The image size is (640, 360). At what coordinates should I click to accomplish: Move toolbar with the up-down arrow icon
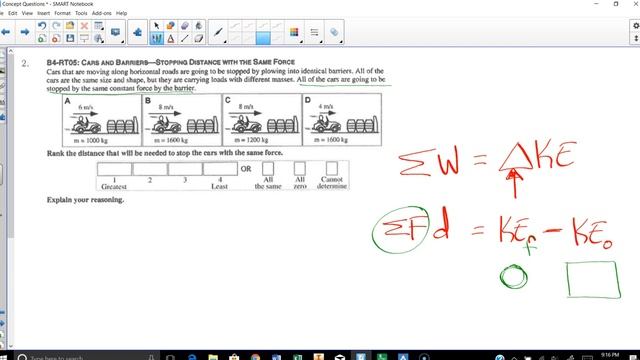tap(636, 38)
